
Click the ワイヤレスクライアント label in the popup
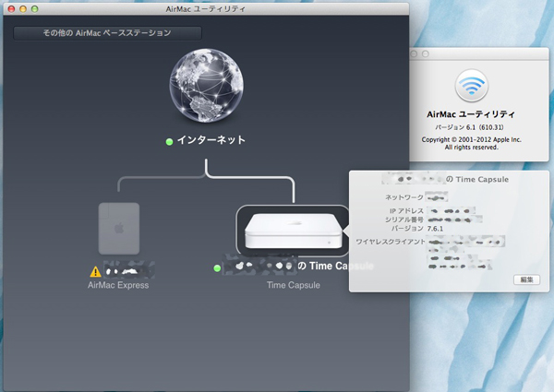[391, 242]
